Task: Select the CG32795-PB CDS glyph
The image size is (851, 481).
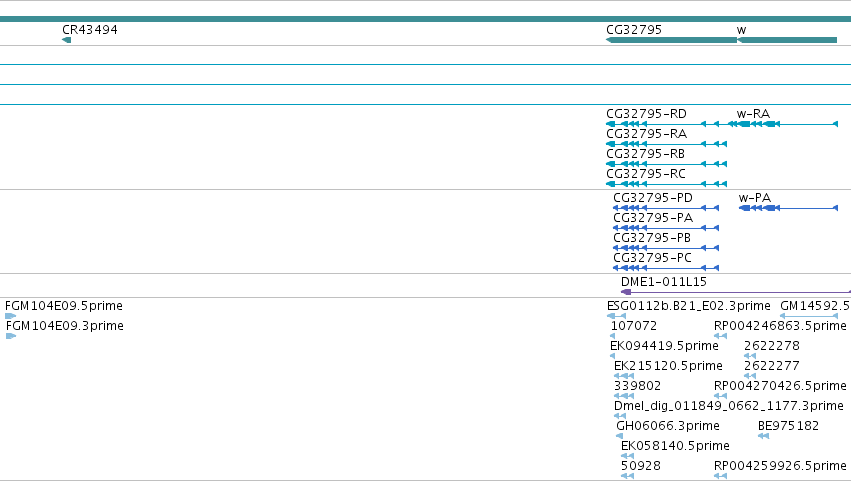Action: [x=666, y=248]
